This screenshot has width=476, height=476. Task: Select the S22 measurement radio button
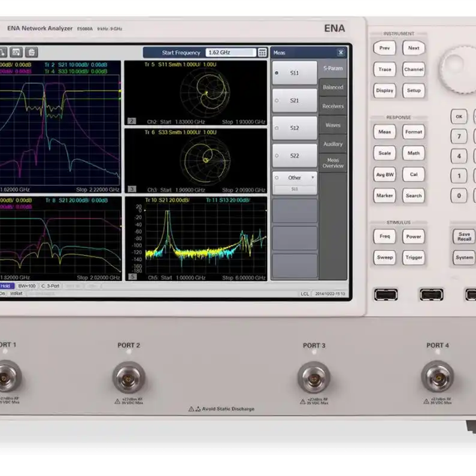click(277, 156)
